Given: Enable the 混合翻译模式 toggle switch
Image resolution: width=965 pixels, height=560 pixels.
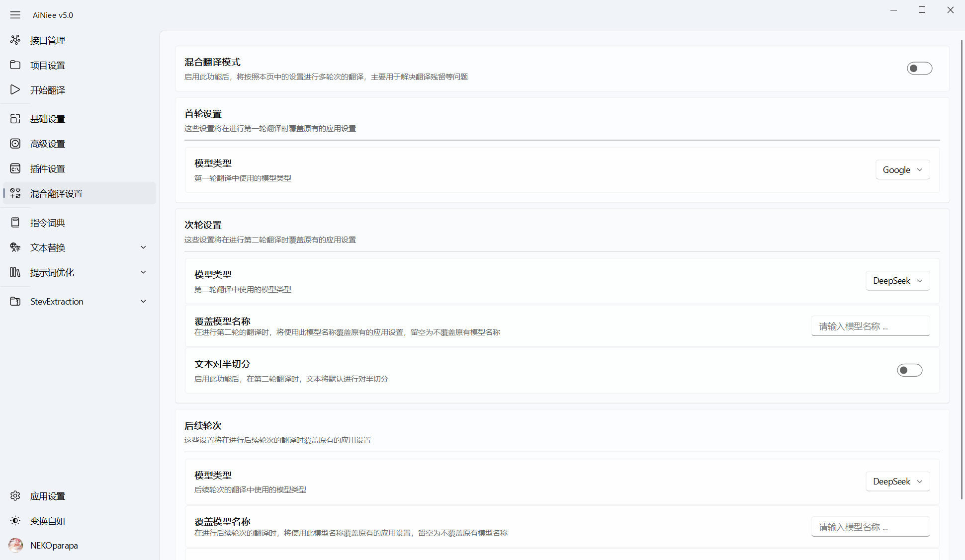Looking at the screenshot, I should [x=919, y=69].
